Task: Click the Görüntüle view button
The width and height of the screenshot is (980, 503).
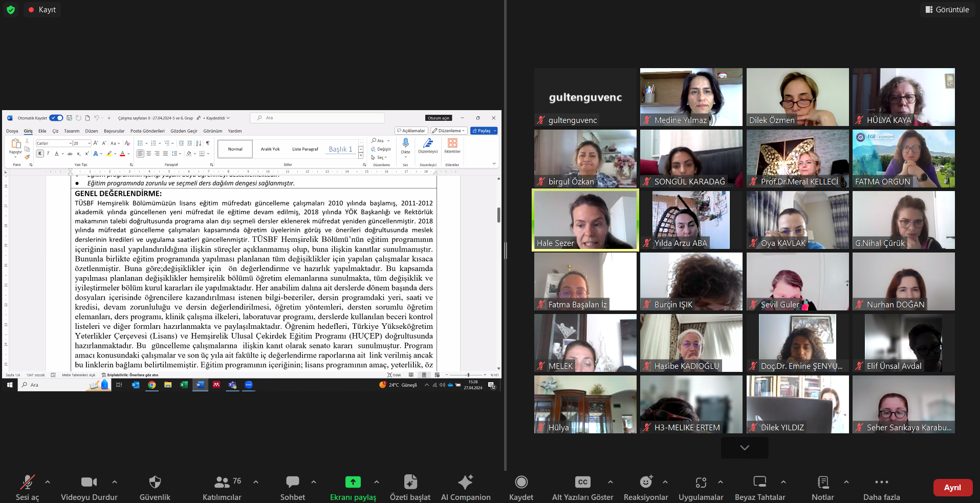Action: (947, 10)
